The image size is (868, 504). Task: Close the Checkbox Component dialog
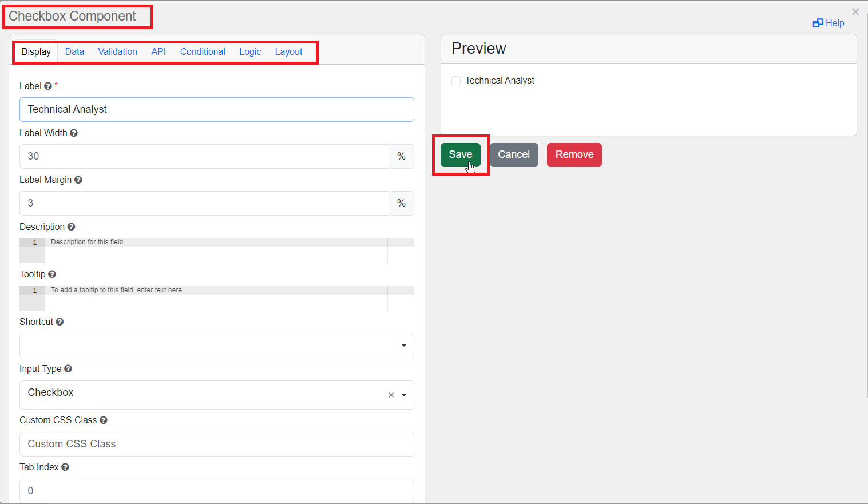point(855,11)
